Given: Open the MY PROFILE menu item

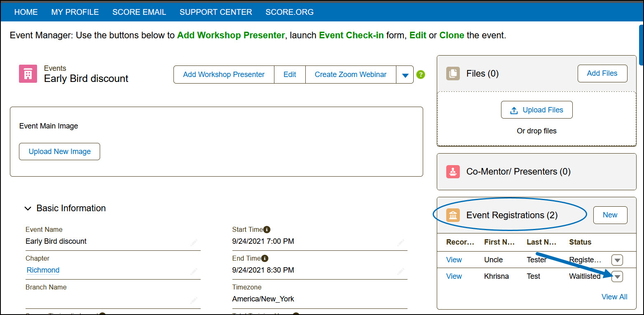Looking at the screenshot, I should coord(75,12).
